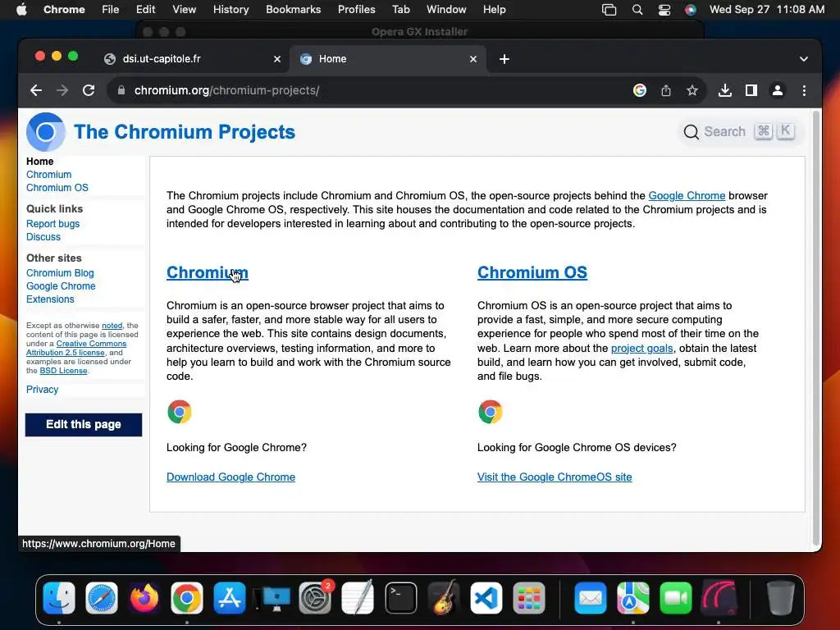Open Chrome's three-dot menu

point(804,90)
